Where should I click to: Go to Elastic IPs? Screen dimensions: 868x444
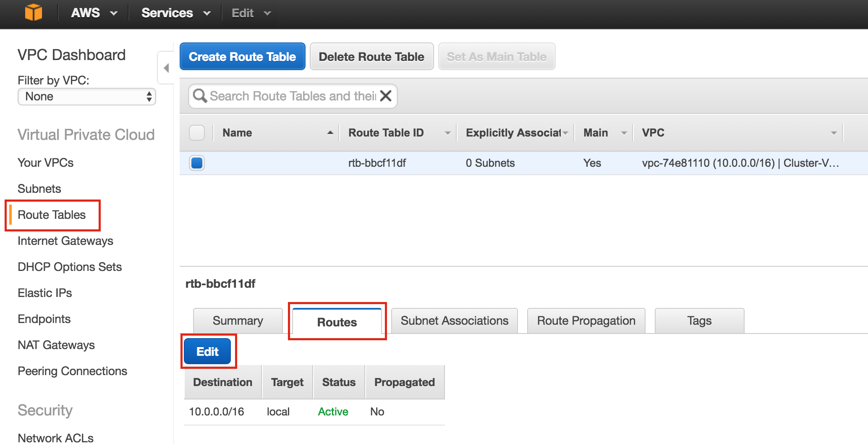point(45,293)
